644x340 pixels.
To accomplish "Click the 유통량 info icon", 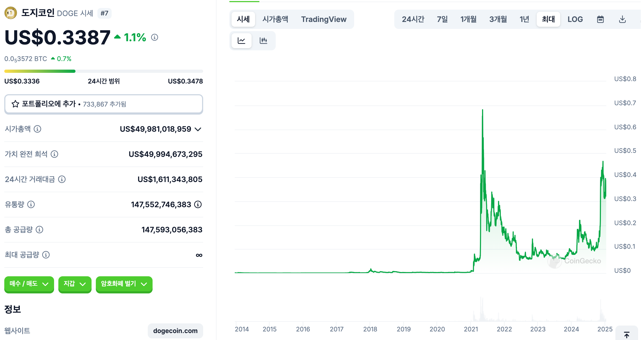I will tap(31, 205).
